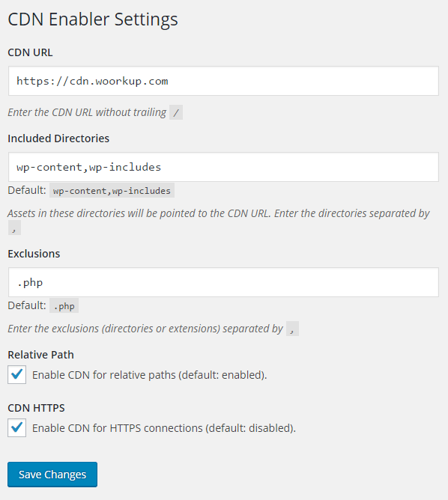This screenshot has height=500, width=448.
Task: Click the Relative Path heading
Action: pyautogui.click(x=41, y=355)
